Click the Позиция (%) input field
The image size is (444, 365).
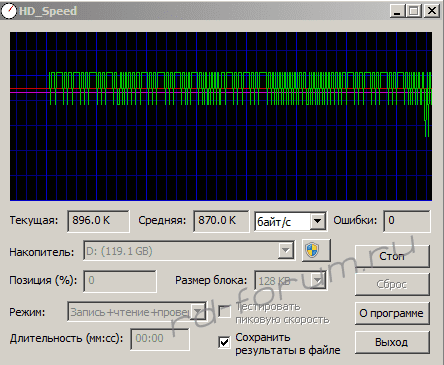click(120, 281)
